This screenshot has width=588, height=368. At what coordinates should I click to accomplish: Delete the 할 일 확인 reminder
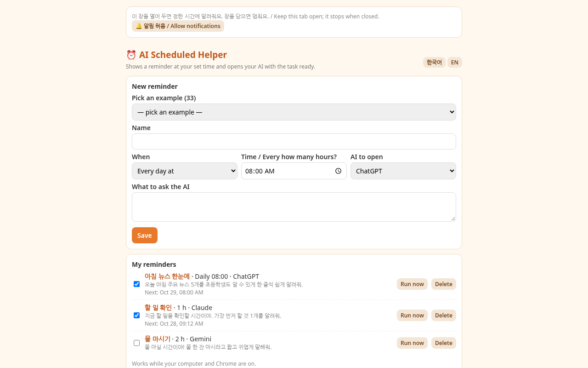(444, 315)
